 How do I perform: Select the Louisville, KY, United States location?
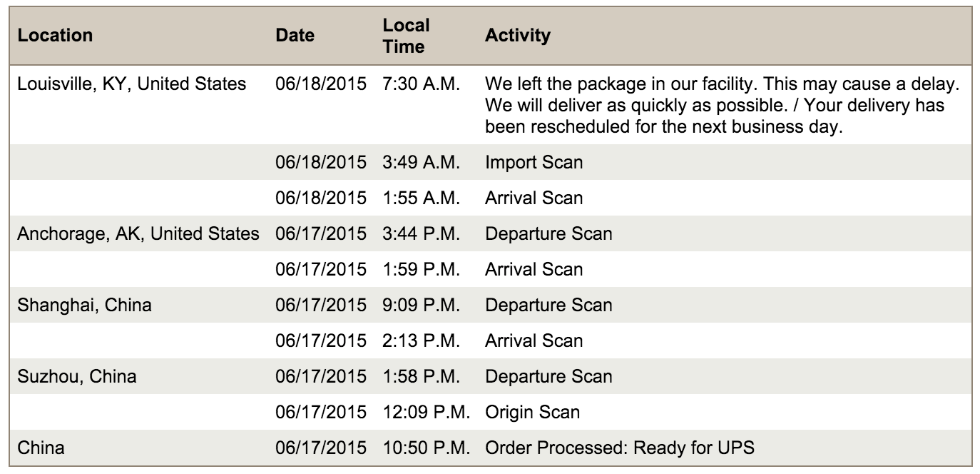point(132,84)
